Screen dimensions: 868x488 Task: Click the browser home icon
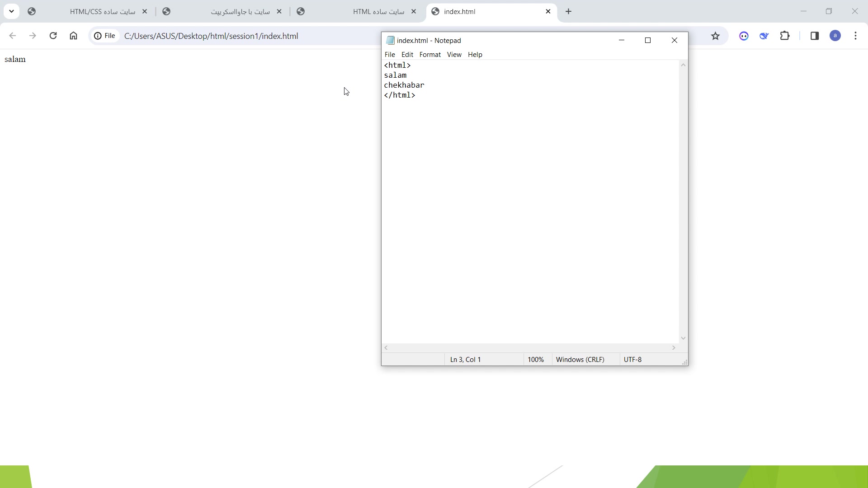73,36
